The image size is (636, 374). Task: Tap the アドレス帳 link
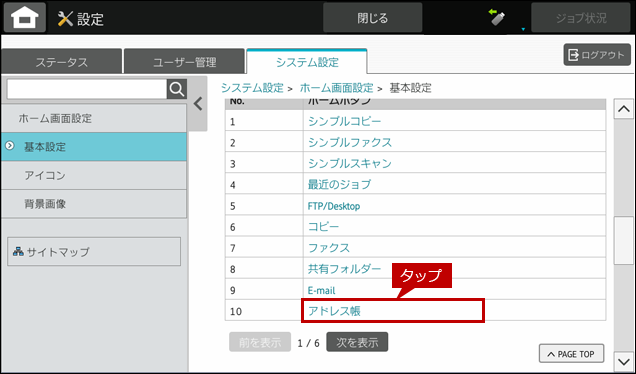tap(334, 311)
